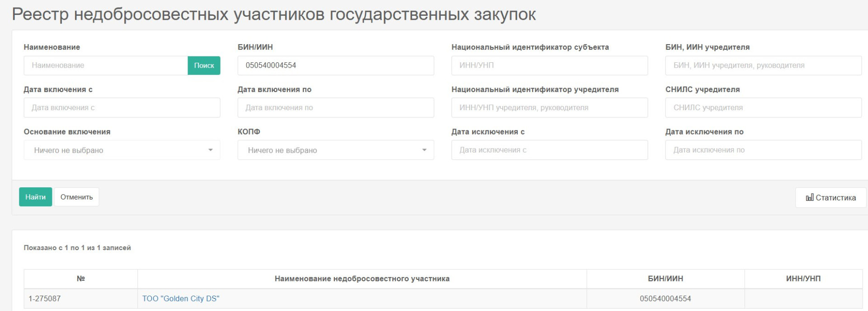Click the Найти button

click(x=35, y=197)
